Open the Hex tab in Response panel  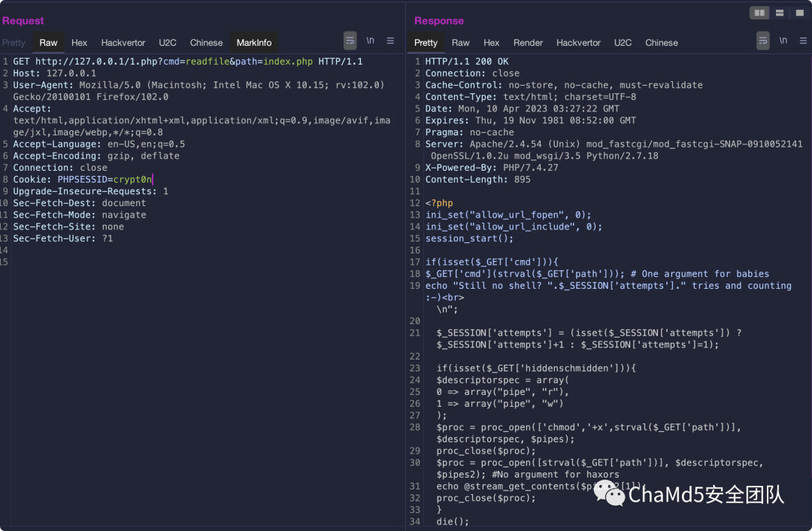pos(492,43)
